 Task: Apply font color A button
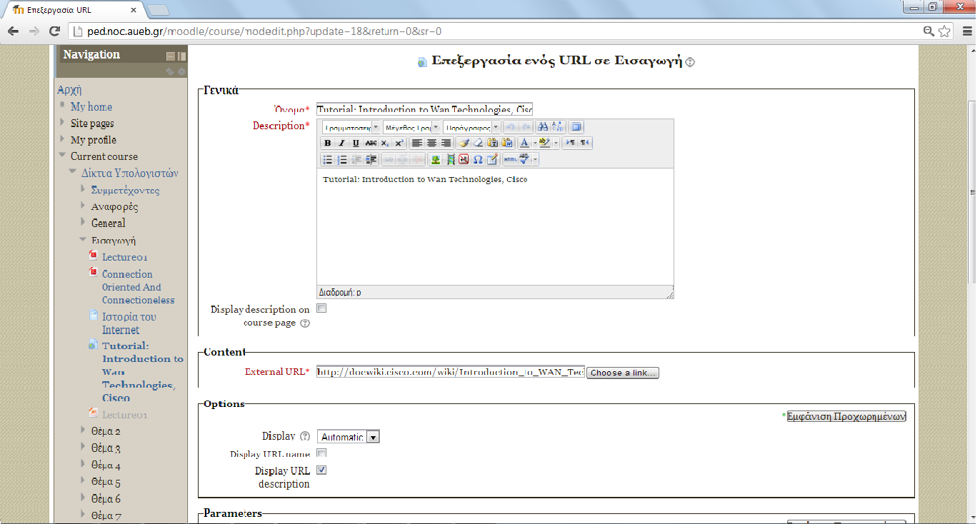524,143
